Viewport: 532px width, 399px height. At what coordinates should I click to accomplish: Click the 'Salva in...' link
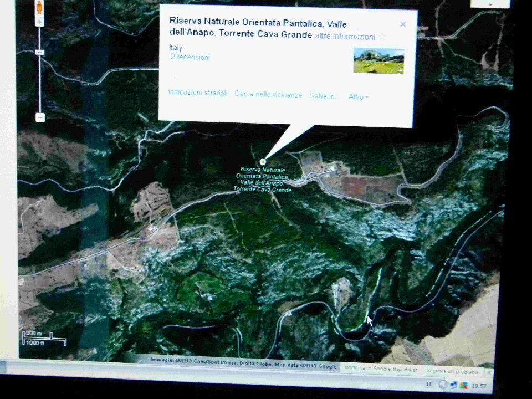(x=324, y=96)
